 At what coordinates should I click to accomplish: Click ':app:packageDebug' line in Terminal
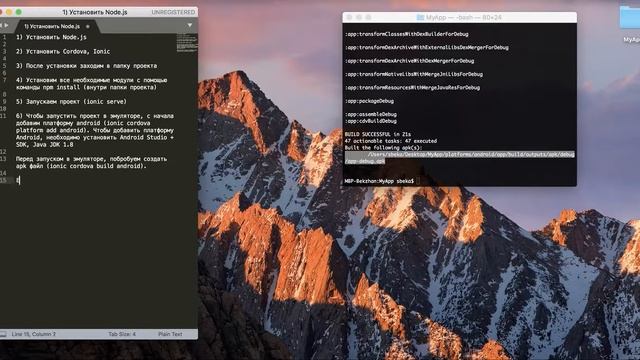pyautogui.click(x=369, y=101)
